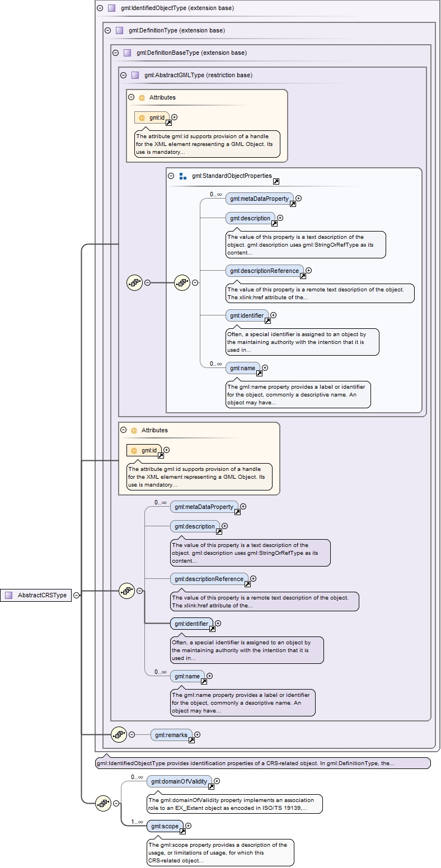This screenshot has width=441, height=868.
Task: Expand the gml:scope element
Action: [188, 825]
